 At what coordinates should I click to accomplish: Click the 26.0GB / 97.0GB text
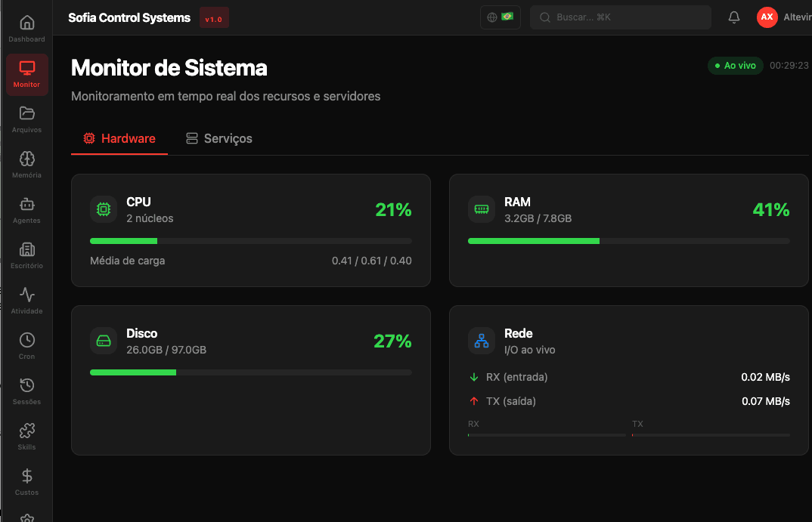(x=166, y=350)
